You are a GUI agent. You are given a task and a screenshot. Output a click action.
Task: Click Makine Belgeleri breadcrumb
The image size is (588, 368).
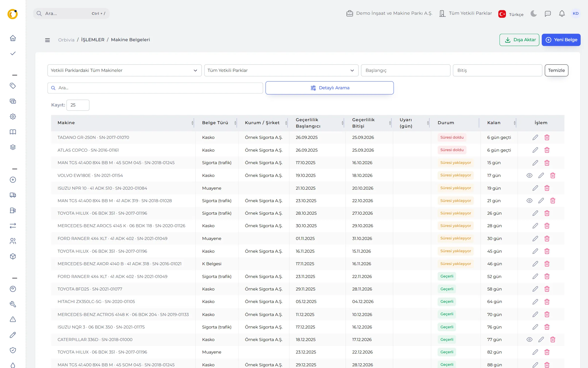pyautogui.click(x=130, y=40)
